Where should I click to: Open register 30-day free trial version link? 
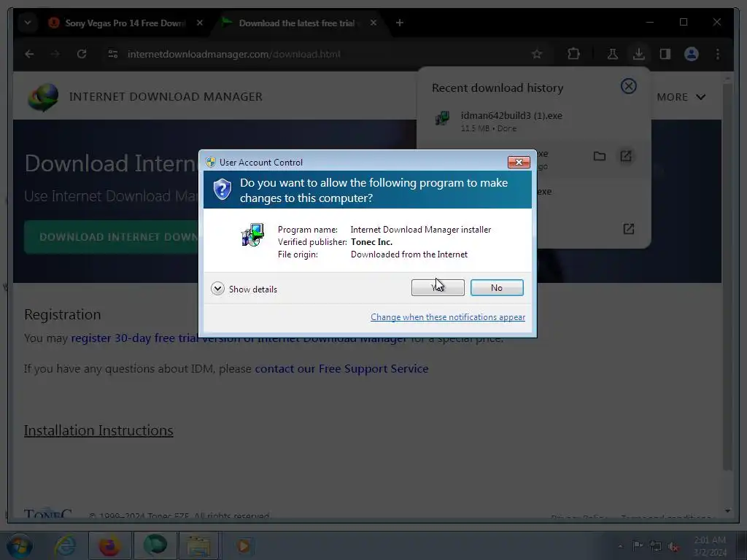click(x=239, y=338)
